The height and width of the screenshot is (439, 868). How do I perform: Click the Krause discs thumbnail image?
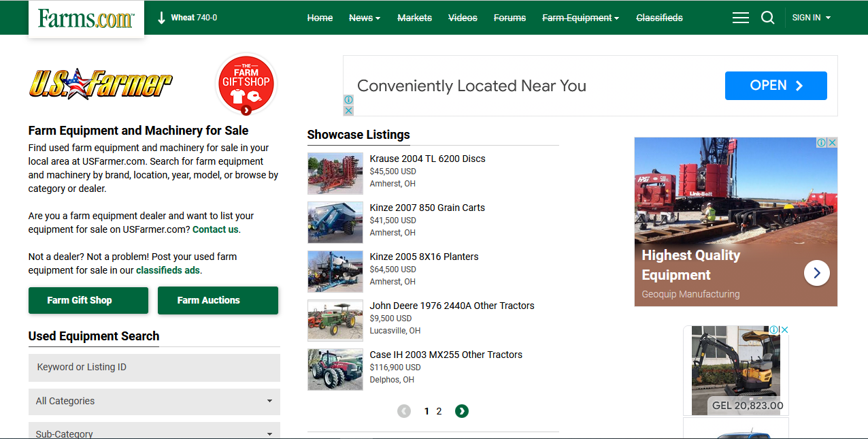click(335, 174)
